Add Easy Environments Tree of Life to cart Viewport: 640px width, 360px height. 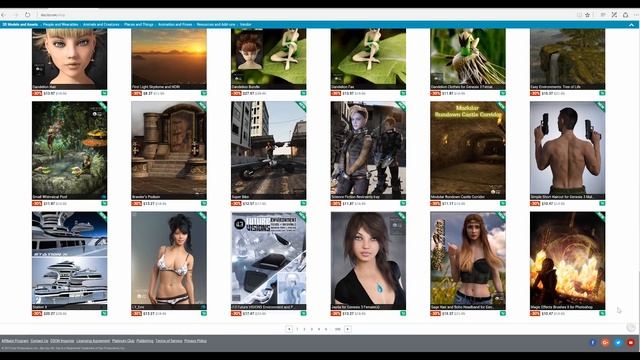602,93
